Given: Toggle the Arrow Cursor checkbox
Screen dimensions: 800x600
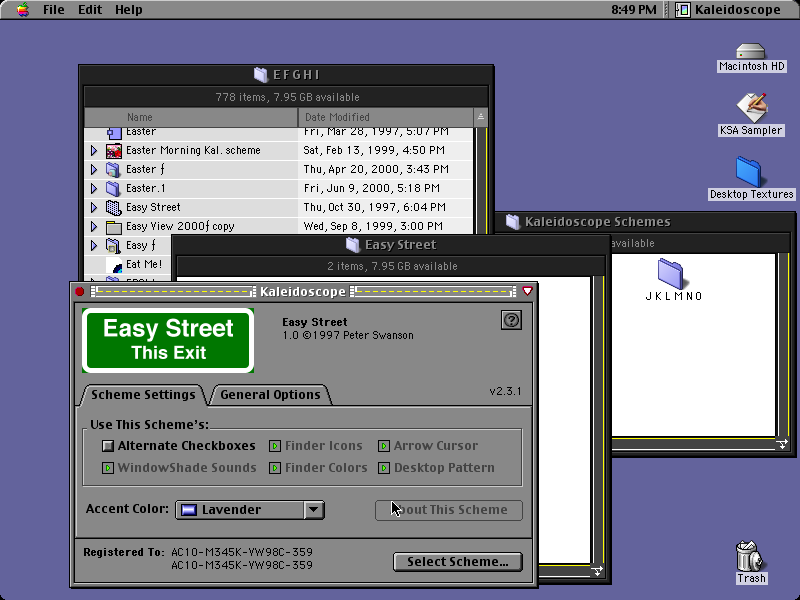Looking at the screenshot, I should 384,446.
